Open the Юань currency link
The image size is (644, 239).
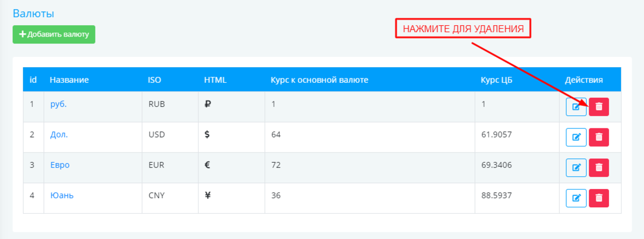tap(62, 195)
